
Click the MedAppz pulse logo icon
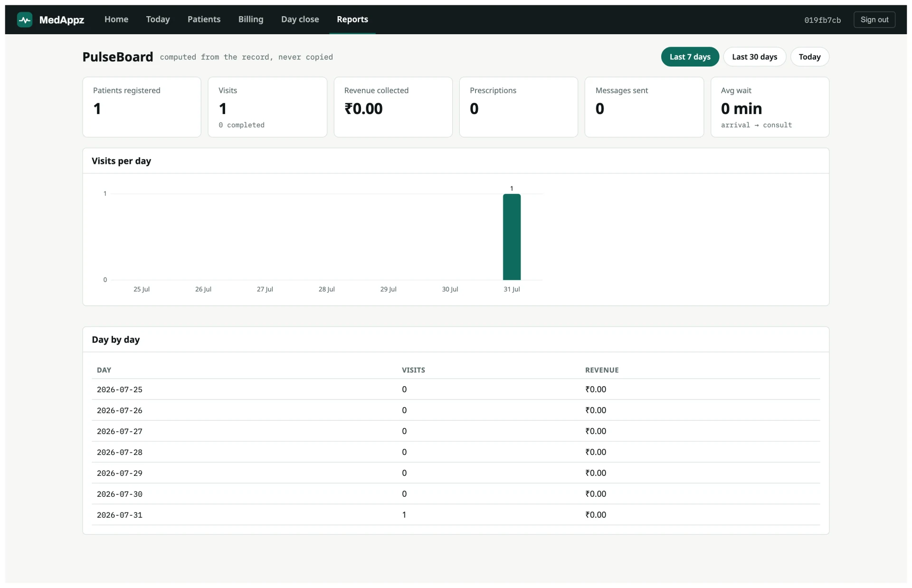pyautogui.click(x=25, y=19)
